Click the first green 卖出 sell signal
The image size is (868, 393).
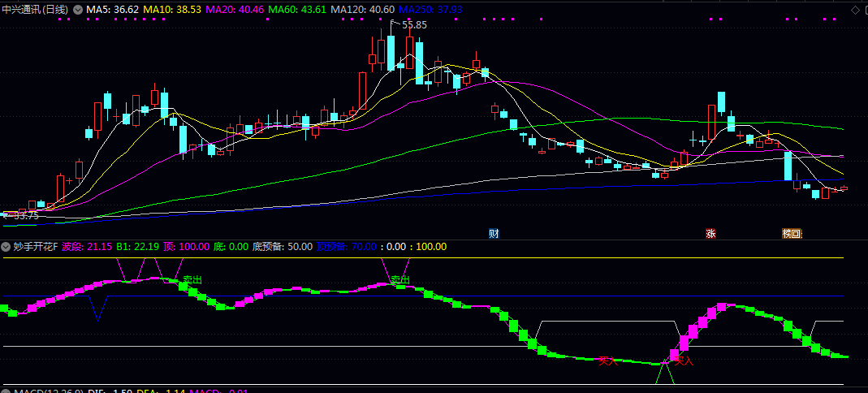(x=192, y=279)
